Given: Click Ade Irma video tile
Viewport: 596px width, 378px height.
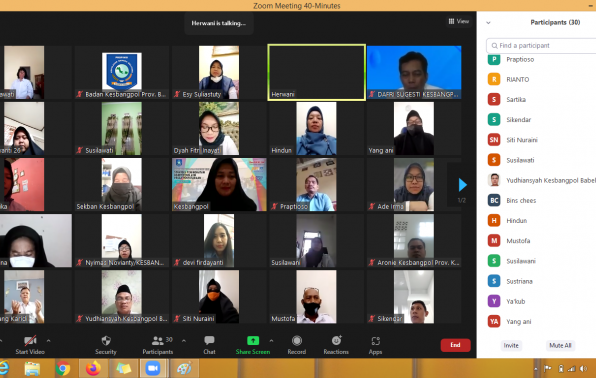Looking at the screenshot, I should (x=414, y=184).
